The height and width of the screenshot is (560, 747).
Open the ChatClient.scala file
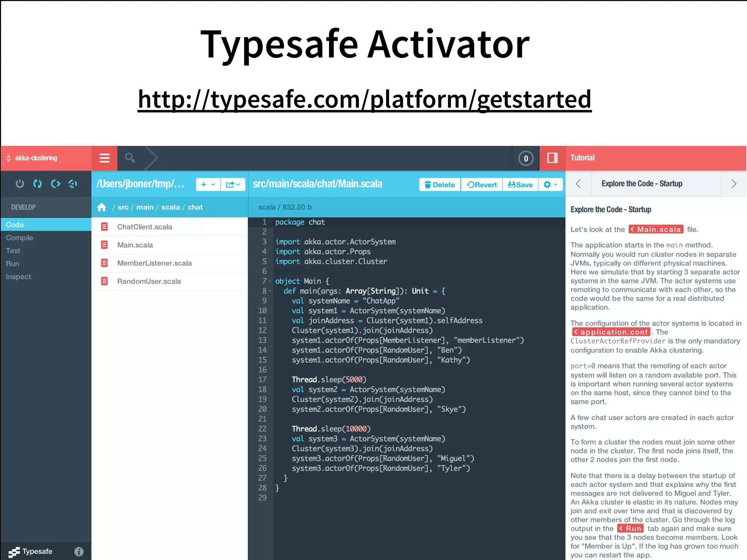(x=144, y=227)
